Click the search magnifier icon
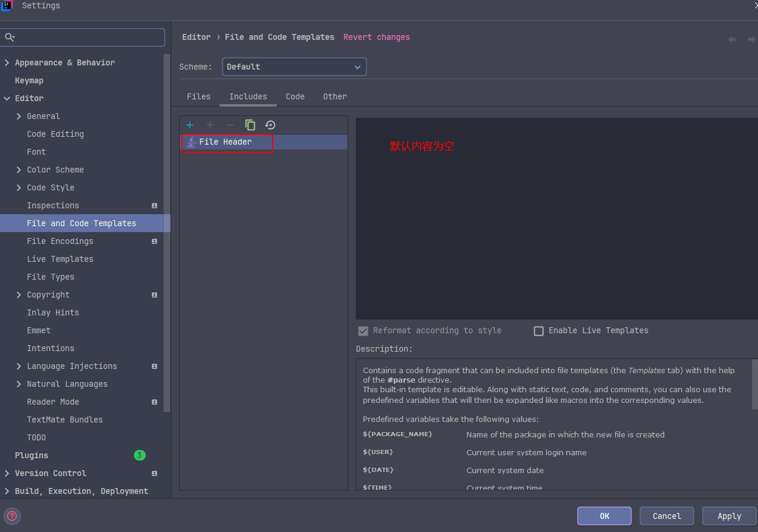 tap(10, 37)
